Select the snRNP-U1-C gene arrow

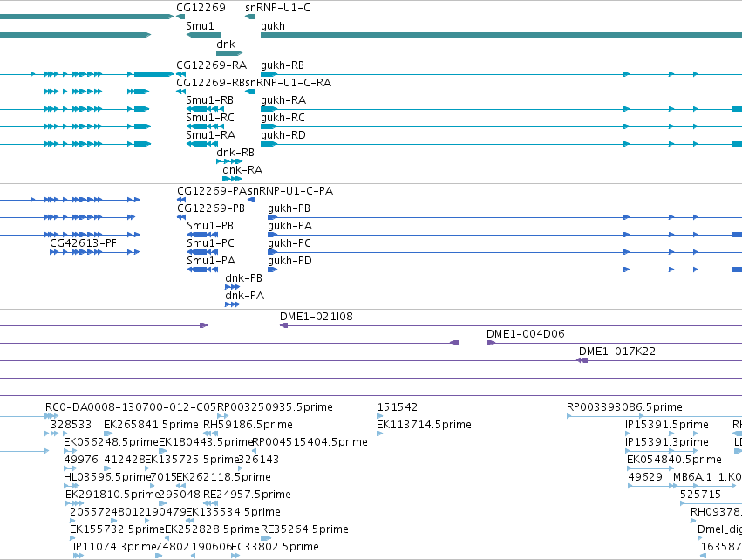pos(250,17)
